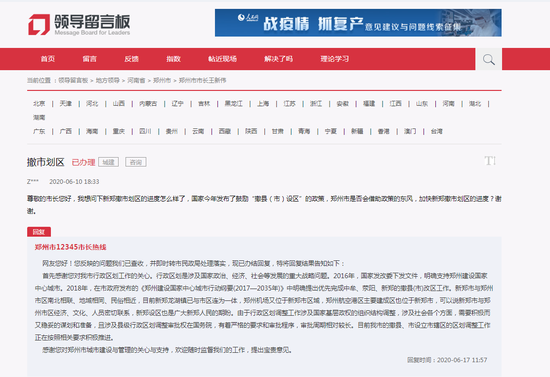Select the 浙江 province link
The image size is (550, 377).
point(316,103)
